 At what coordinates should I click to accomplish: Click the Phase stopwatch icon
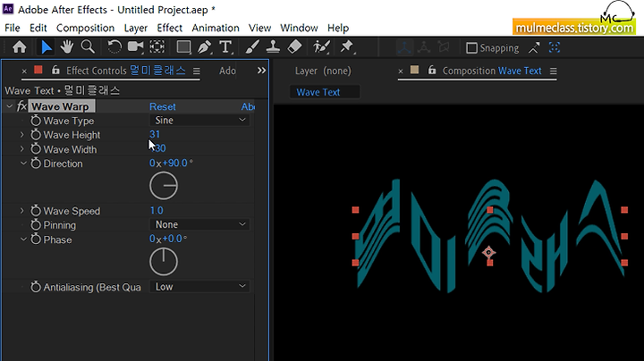click(36, 239)
